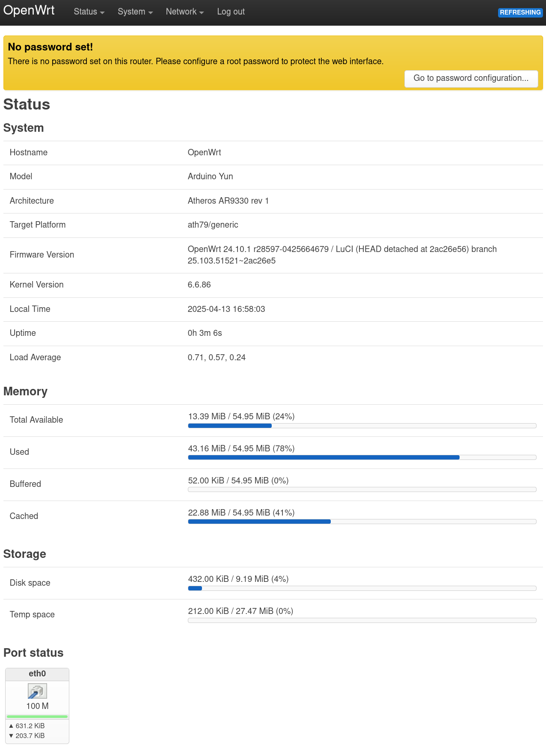This screenshot has height=756, width=546.
Task: Select the Arduino Yun model value
Action: point(211,177)
